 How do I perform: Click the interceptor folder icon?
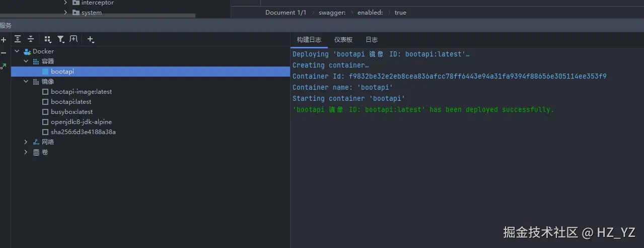click(76, 3)
